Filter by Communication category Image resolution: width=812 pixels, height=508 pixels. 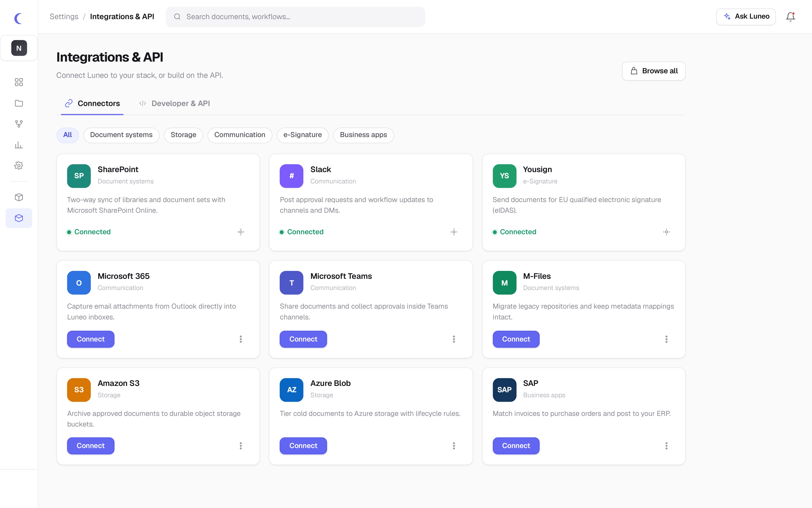240,135
